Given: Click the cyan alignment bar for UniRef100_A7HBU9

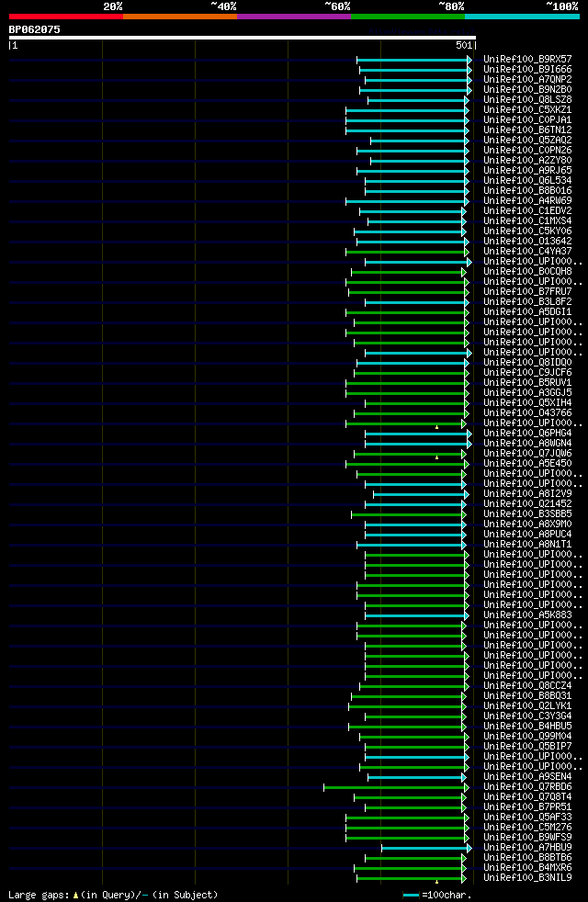Looking at the screenshot, I should coord(427,848).
